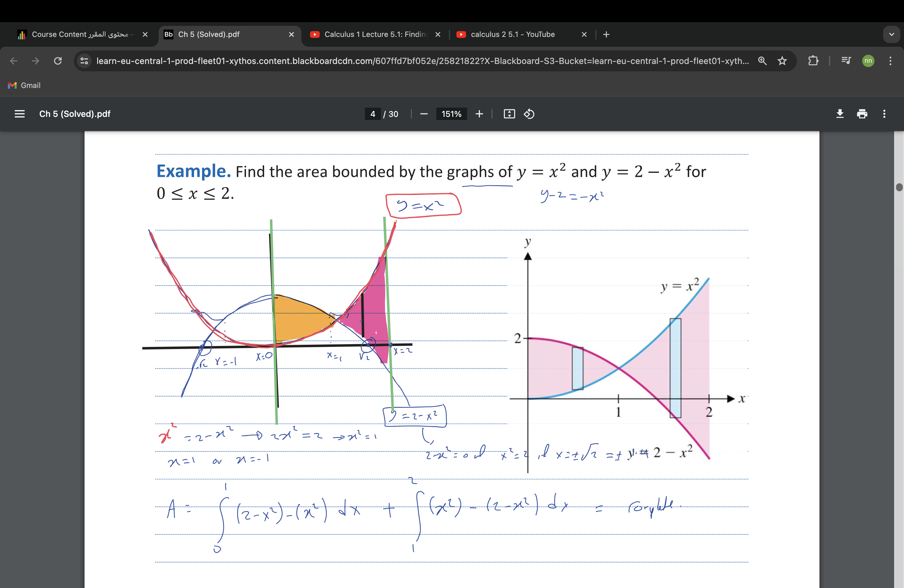Image resolution: width=904 pixels, height=588 pixels.
Task: Reload the current page
Action: (58, 61)
